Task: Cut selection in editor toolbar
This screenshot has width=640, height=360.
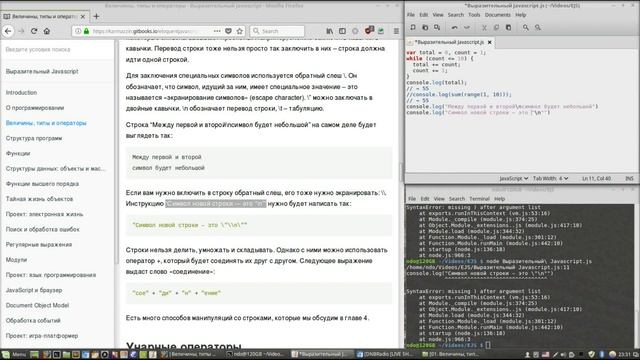Action: tap(484, 27)
